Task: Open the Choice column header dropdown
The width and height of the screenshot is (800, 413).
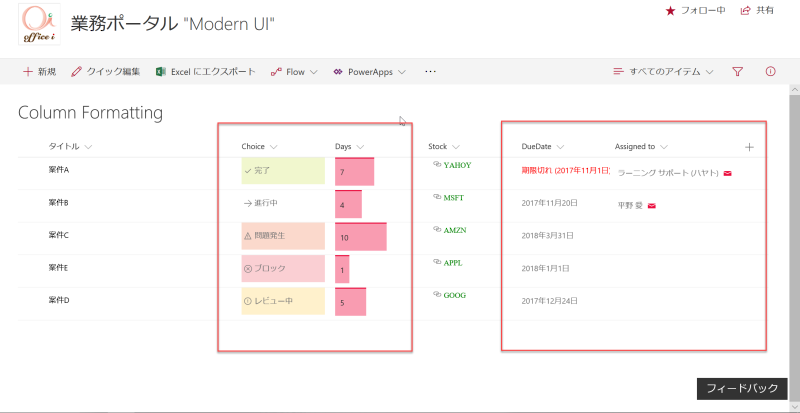Action: point(259,147)
